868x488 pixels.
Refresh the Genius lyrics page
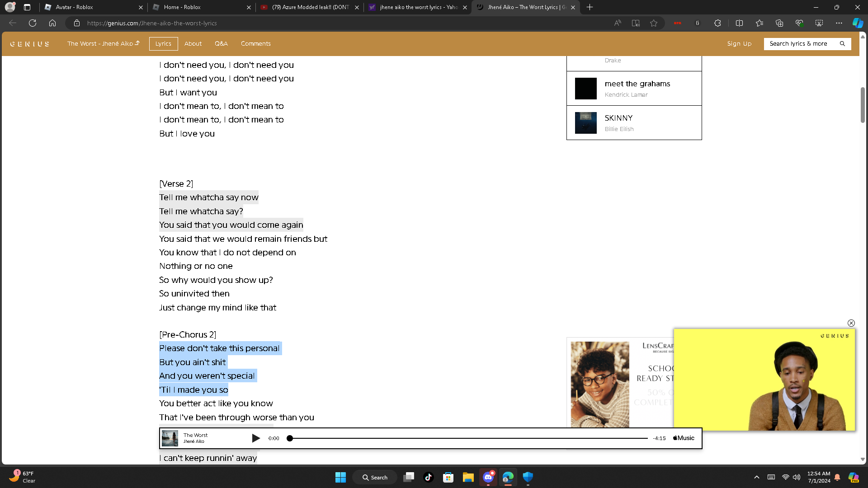pos(33,23)
